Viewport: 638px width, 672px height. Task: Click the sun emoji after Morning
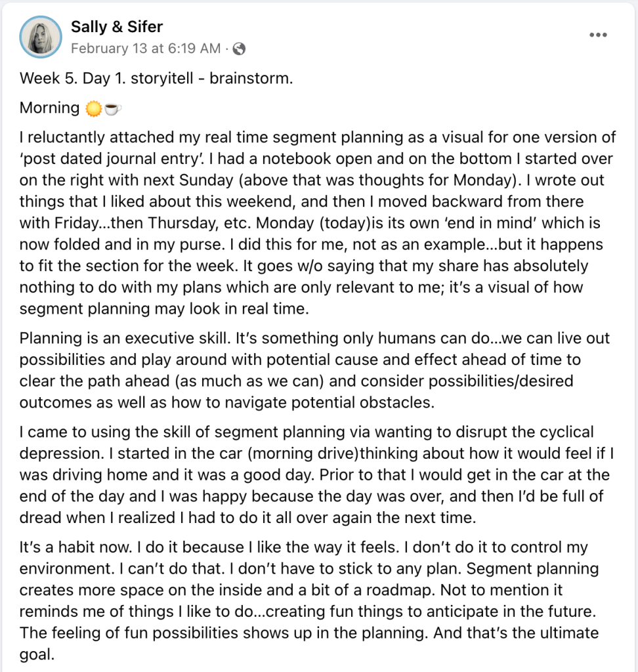point(93,108)
